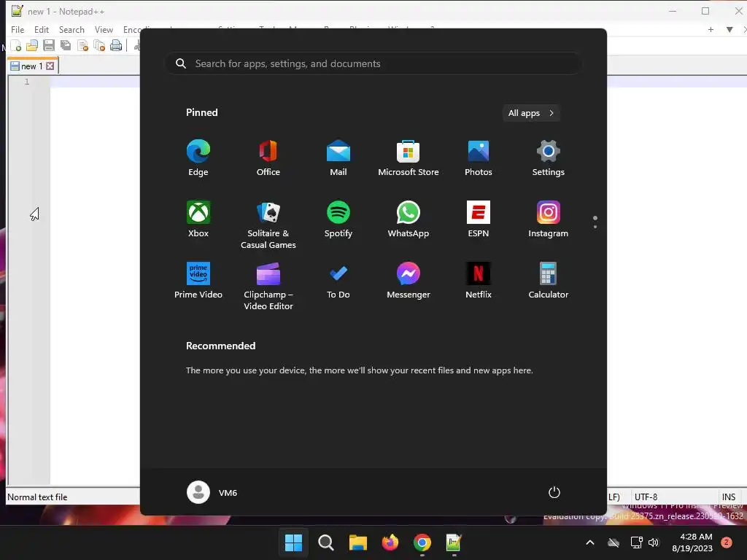Image resolution: width=747 pixels, height=560 pixels.
Task: Open the Calculator app
Action: 549,281
